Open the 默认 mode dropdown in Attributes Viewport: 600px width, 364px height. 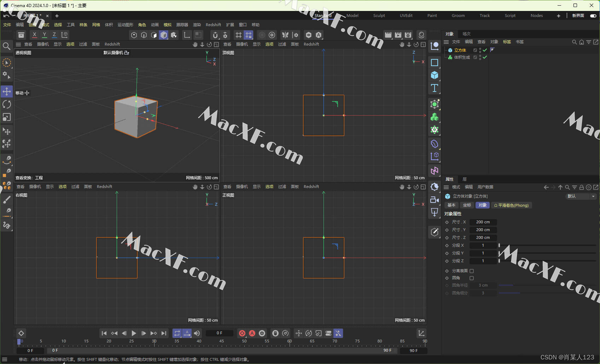click(581, 196)
